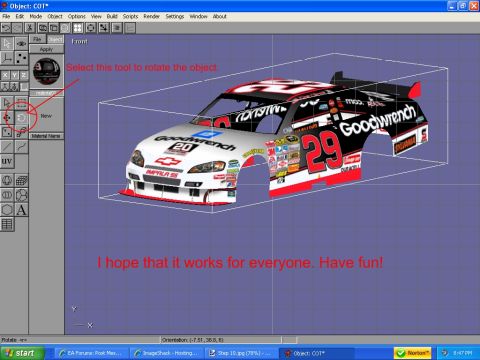Image resolution: width=480 pixels, height=360 pixels.
Task: Open the View menu
Action: (x=96, y=16)
